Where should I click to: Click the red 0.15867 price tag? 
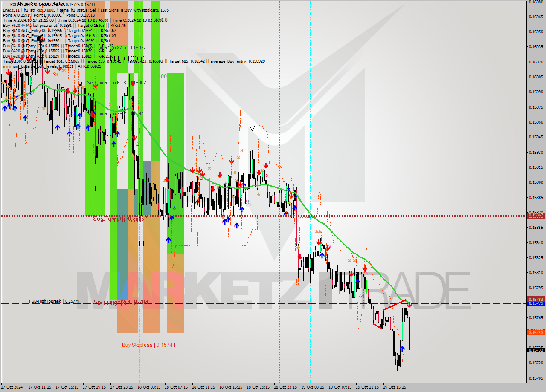click(x=536, y=216)
